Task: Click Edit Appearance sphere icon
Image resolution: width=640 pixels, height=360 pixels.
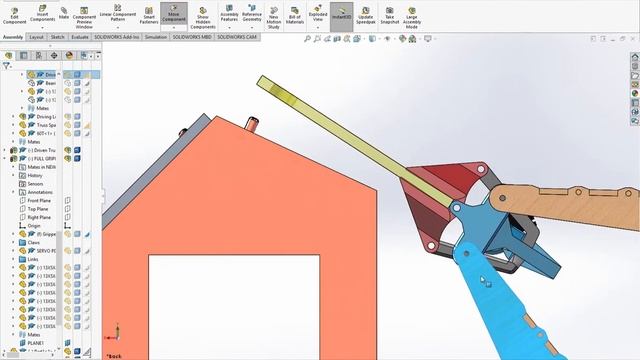Action: (x=402, y=39)
